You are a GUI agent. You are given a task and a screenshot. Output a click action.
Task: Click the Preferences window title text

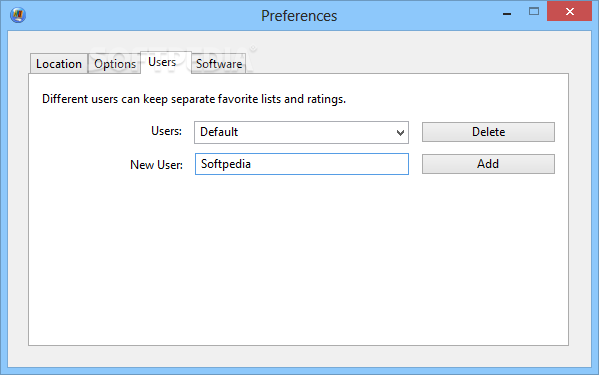tap(299, 16)
